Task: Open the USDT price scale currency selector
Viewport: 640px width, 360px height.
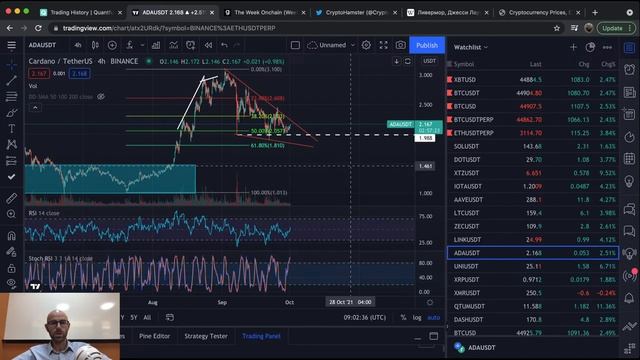Action: (x=429, y=61)
